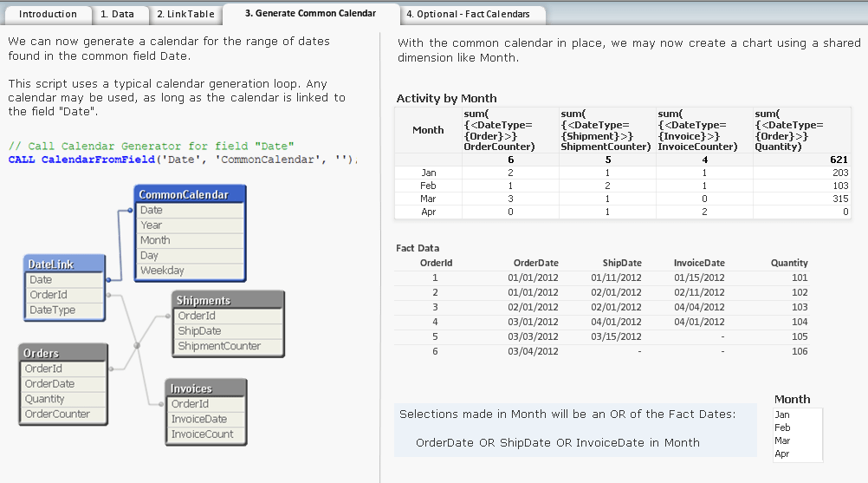Click the InvoiceCounter expression column header

coord(704,130)
